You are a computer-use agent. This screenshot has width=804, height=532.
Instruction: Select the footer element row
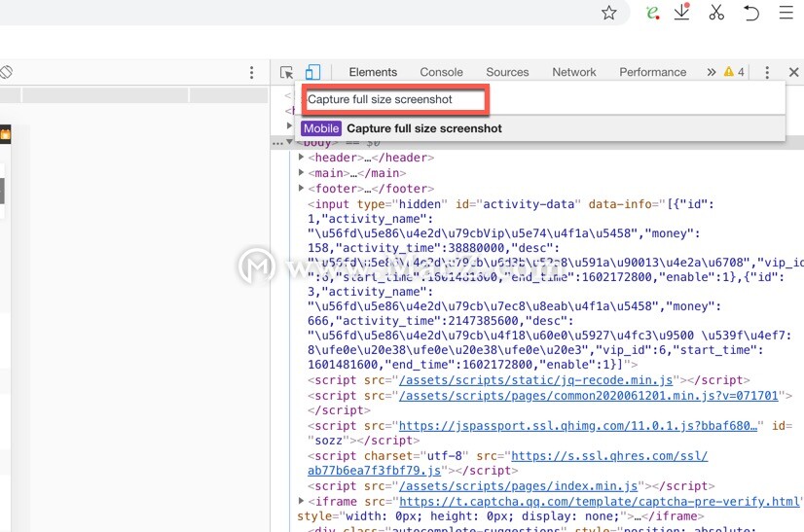click(x=371, y=188)
